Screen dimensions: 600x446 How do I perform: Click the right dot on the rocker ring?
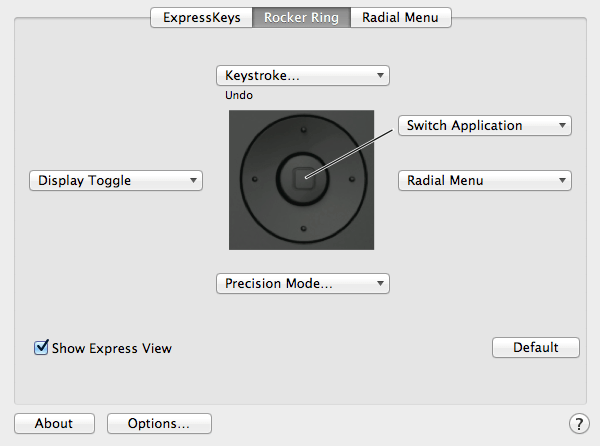click(x=352, y=179)
